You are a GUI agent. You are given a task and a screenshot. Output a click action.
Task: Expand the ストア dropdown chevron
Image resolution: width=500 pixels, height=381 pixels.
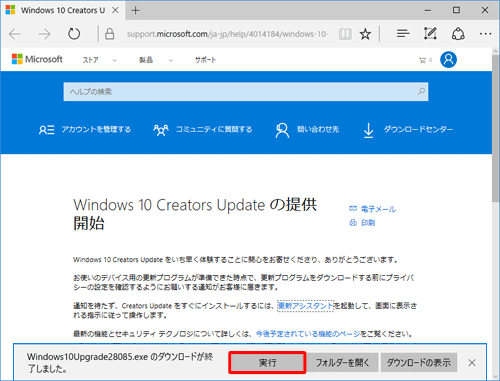[115, 60]
